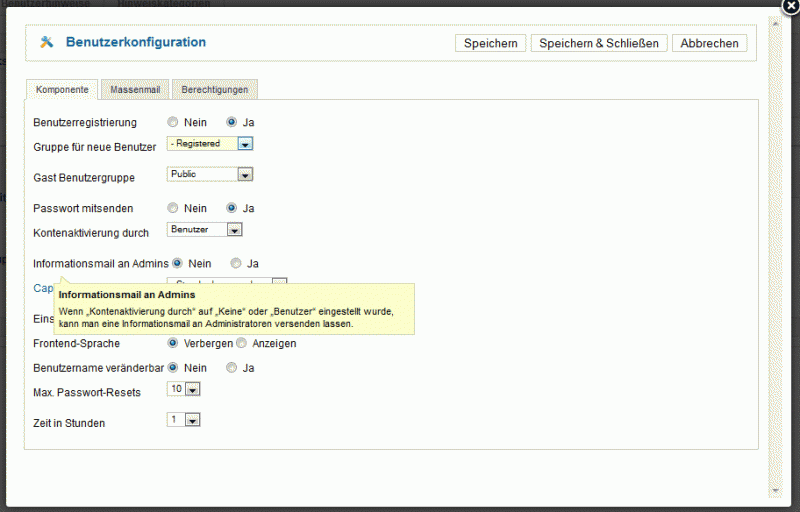Set Passwort mitsenden to Ja
800x512 pixels.
[232, 208]
